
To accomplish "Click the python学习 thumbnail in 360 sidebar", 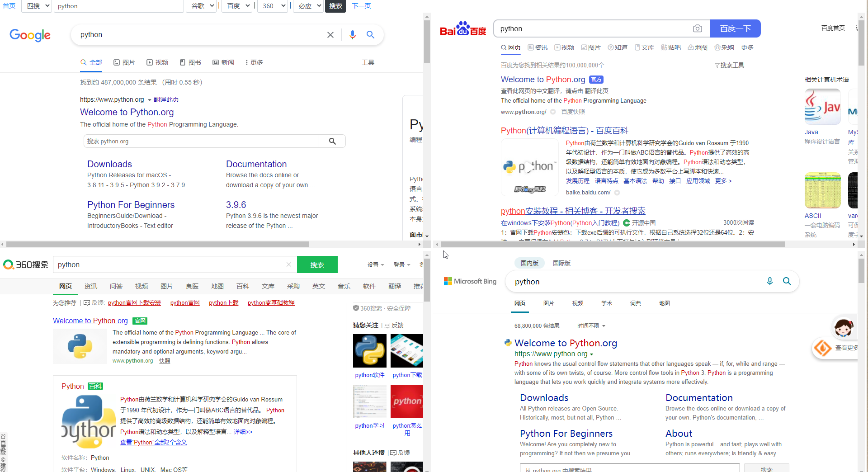I will pos(370,401).
